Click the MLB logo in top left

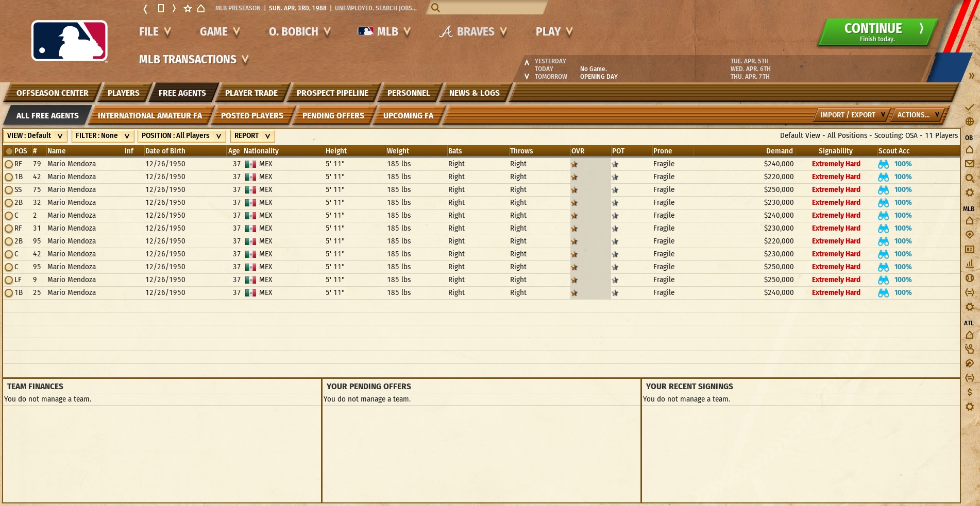tap(70, 41)
